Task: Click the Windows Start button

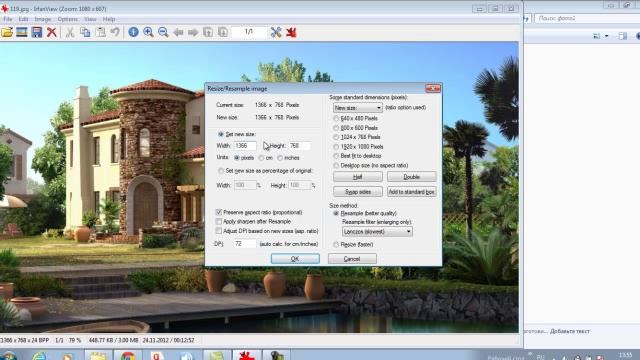Action: coord(8,356)
